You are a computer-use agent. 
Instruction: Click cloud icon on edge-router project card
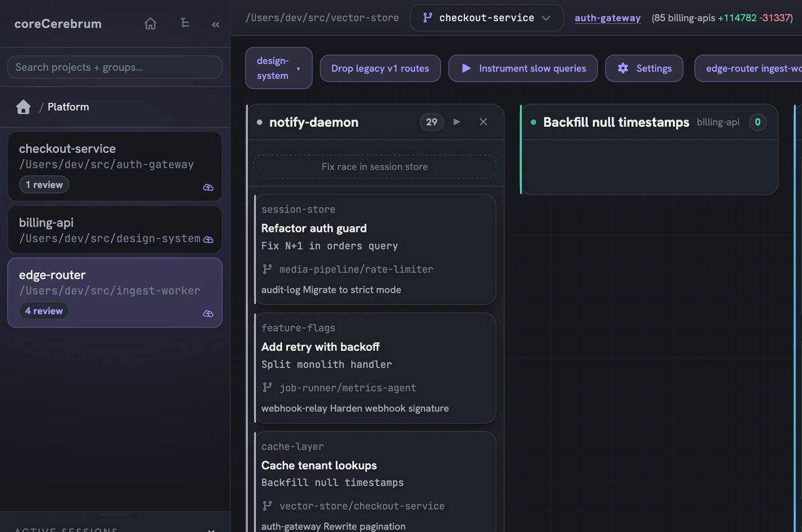pyautogui.click(x=208, y=313)
